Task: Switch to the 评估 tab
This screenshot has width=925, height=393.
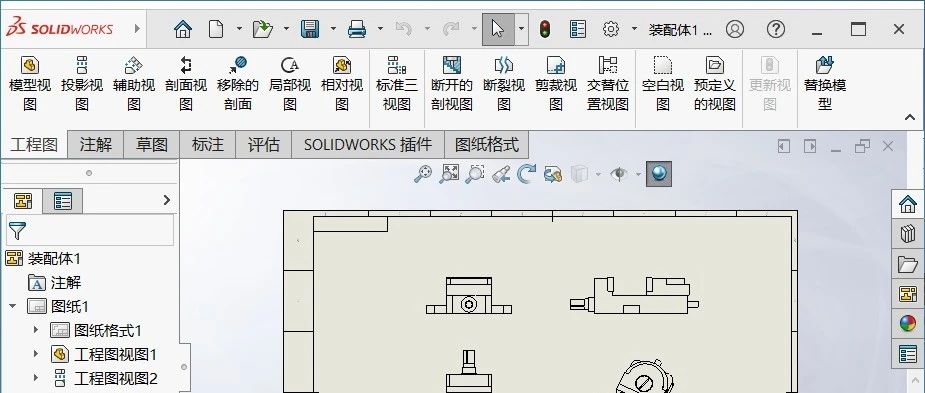Action: point(264,145)
